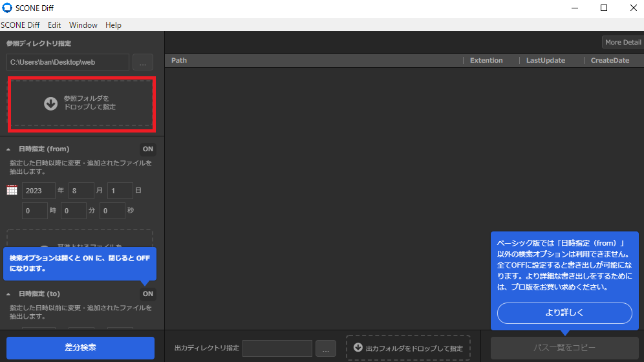644x362 pixels.
Task: Click the second field before 秒
Action: (112, 211)
